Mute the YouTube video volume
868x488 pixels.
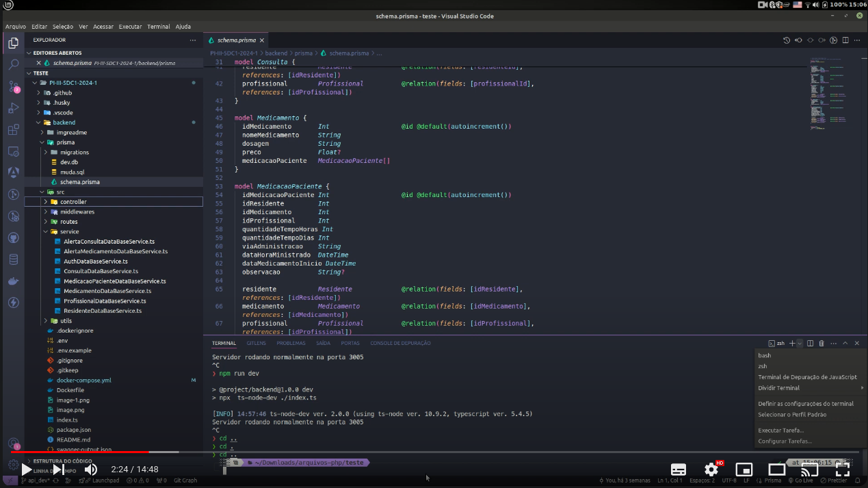[x=90, y=470]
